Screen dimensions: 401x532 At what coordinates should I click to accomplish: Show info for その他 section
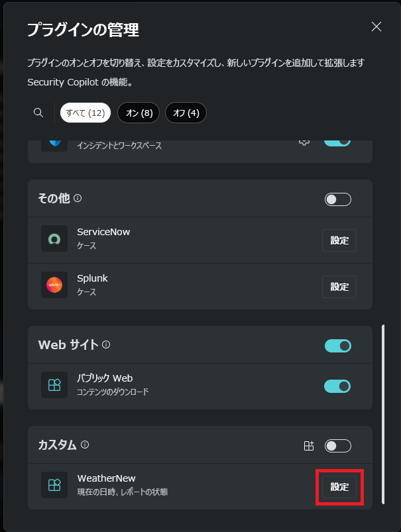click(x=78, y=198)
